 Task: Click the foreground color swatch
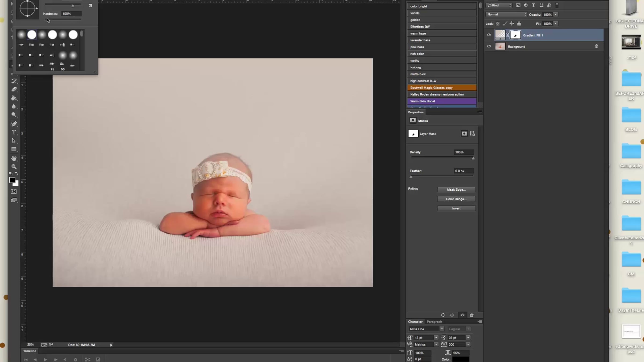pos(12,180)
